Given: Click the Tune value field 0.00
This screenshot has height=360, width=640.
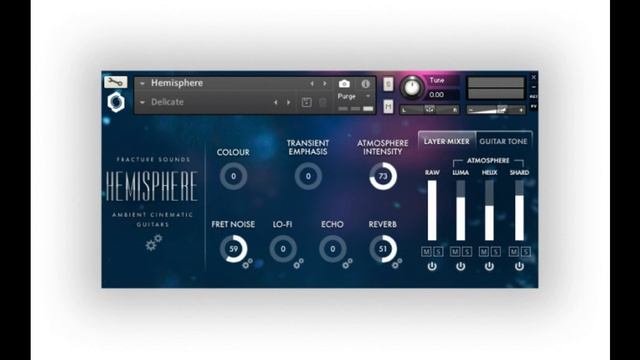Looking at the screenshot, I should pyautogui.click(x=443, y=95).
